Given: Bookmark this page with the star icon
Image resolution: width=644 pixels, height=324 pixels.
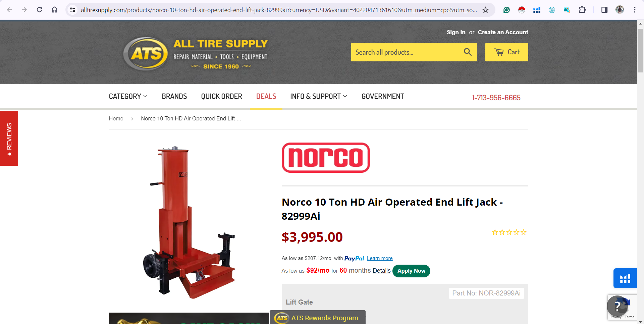Looking at the screenshot, I should 485,10.
